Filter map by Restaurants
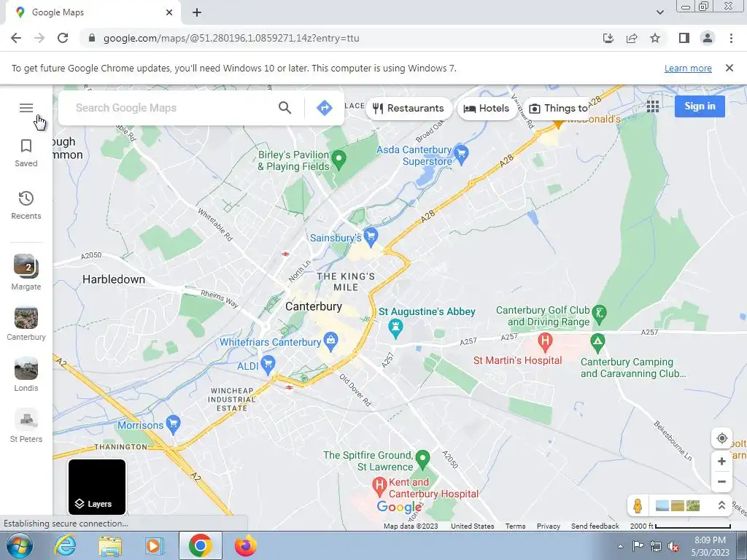Viewport: 747px width, 560px height. pos(409,108)
